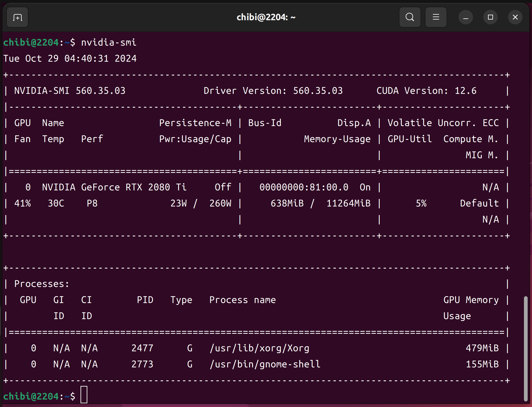Click the Processes: header text
Screen dimensions: 532x407
[x=42, y=284]
